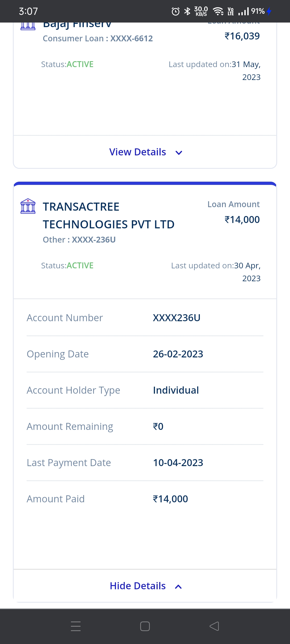Tap the battery charging bolt icon

tap(269, 11)
